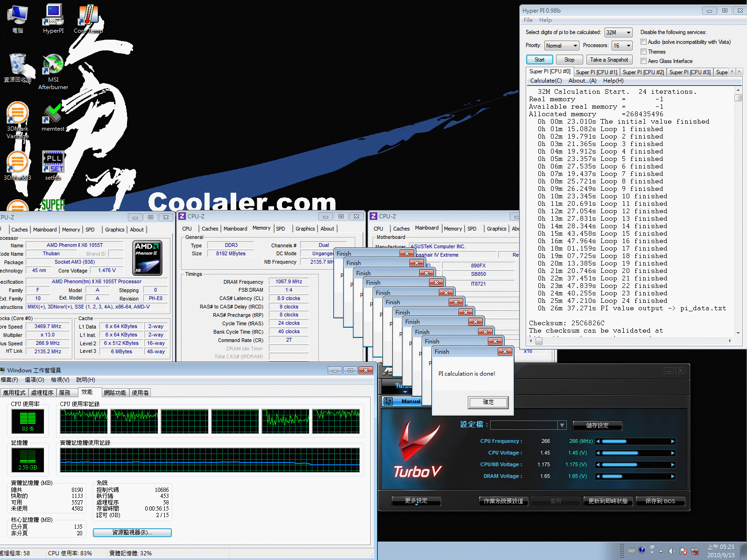Image resolution: width=747 pixels, height=560 pixels.
Task: Open the setfsb PLL SET icon
Action: click(53, 165)
